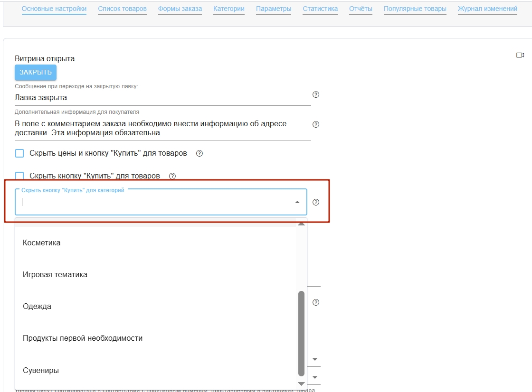Click help icon beside the categories dropdown
This screenshot has width=532, height=392.
point(316,202)
